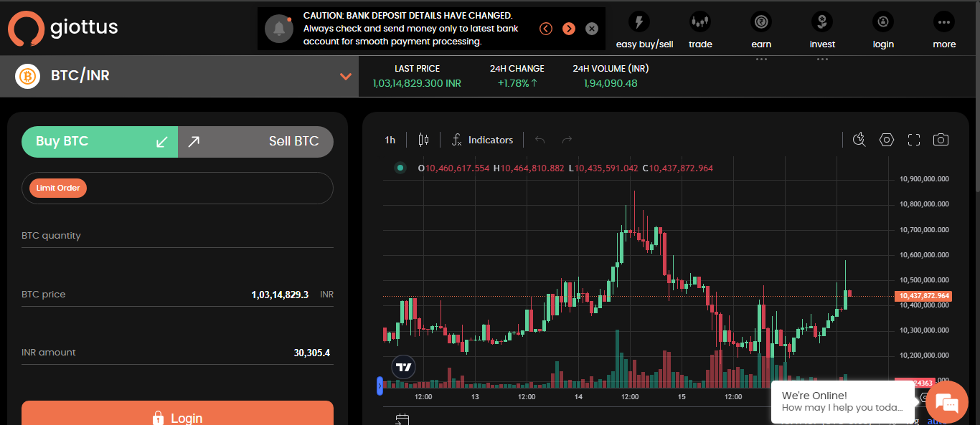
Task: Click the TradingView logo on chart
Action: [x=404, y=367]
